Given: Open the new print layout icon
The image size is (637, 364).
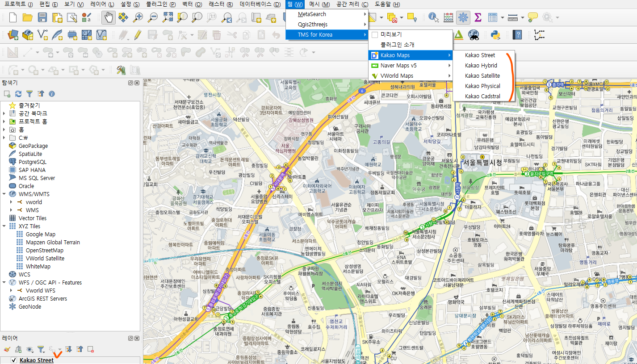Looking at the screenshot, I should (57, 17).
